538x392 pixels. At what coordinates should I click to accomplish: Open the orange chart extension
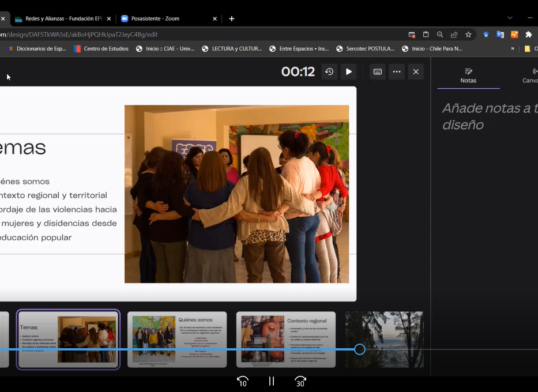514,34
